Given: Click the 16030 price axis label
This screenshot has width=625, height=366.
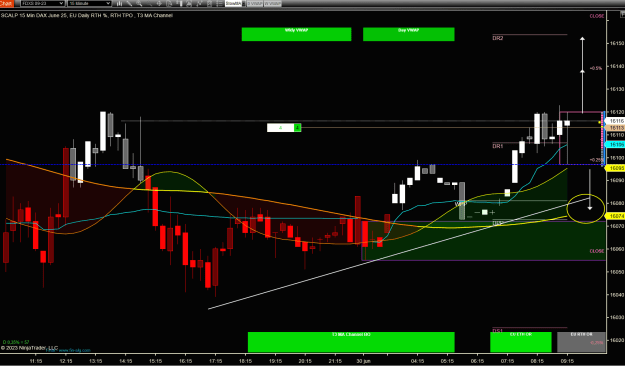Looking at the screenshot, I should [x=617, y=317].
